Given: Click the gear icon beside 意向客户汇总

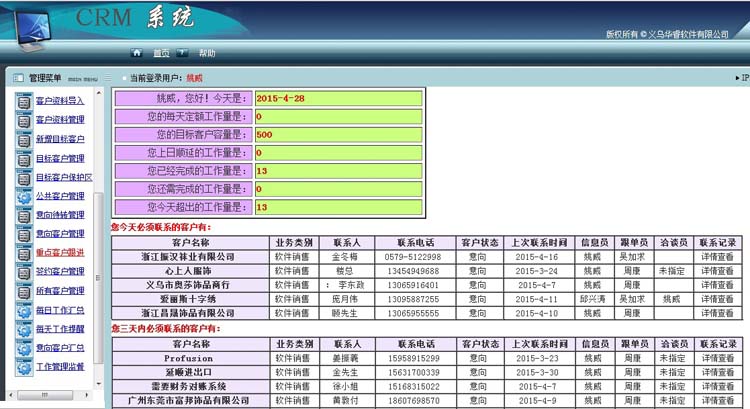Looking at the screenshot, I should coord(24,348).
